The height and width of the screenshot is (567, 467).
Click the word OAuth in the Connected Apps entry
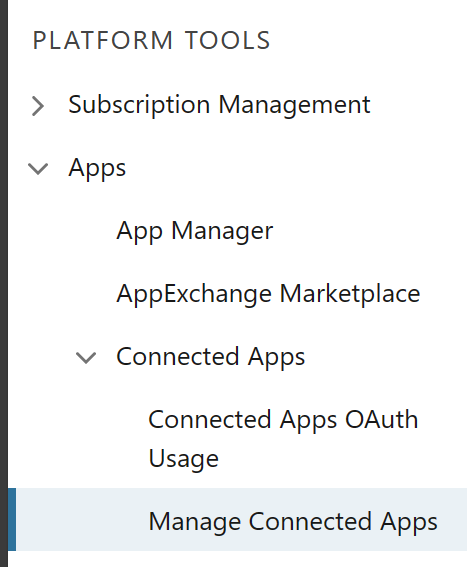point(381,419)
